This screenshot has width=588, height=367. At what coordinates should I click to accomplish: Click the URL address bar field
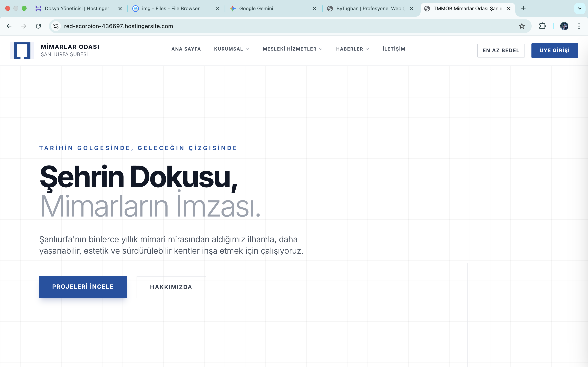click(x=267, y=26)
